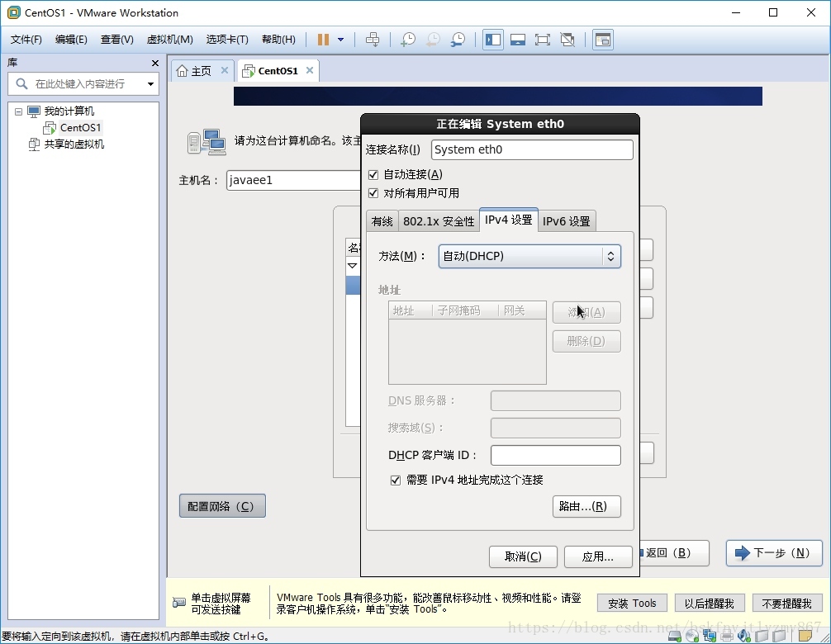Select CentOS1 in the library tree
The width and height of the screenshot is (831, 644).
click(79, 128)
